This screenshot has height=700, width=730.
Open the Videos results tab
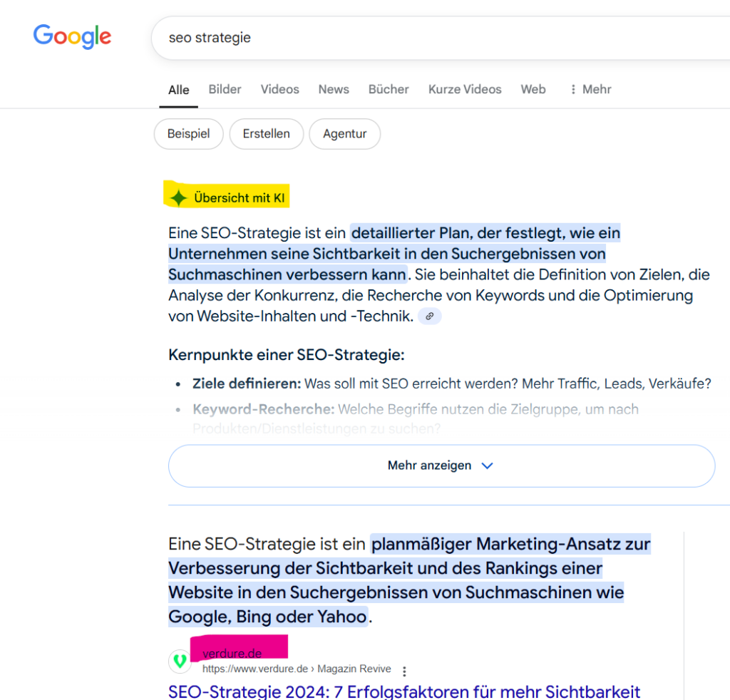point(279,90)
